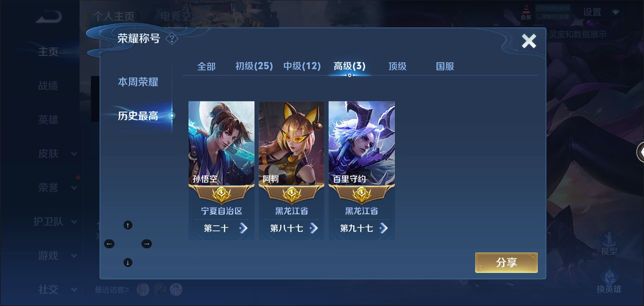
Task: Open 第二十 ranking details arrow for 孙悟空
Action: (x=244, y=228)
